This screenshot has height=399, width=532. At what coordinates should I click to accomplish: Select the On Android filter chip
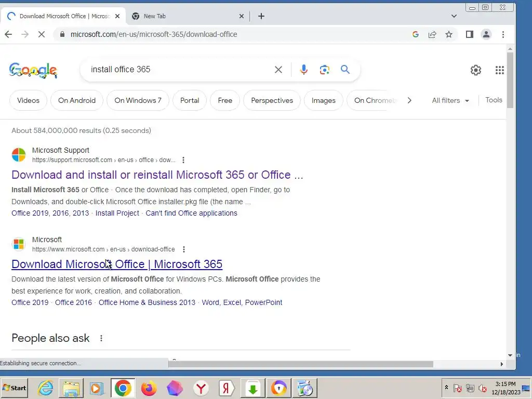77,100
